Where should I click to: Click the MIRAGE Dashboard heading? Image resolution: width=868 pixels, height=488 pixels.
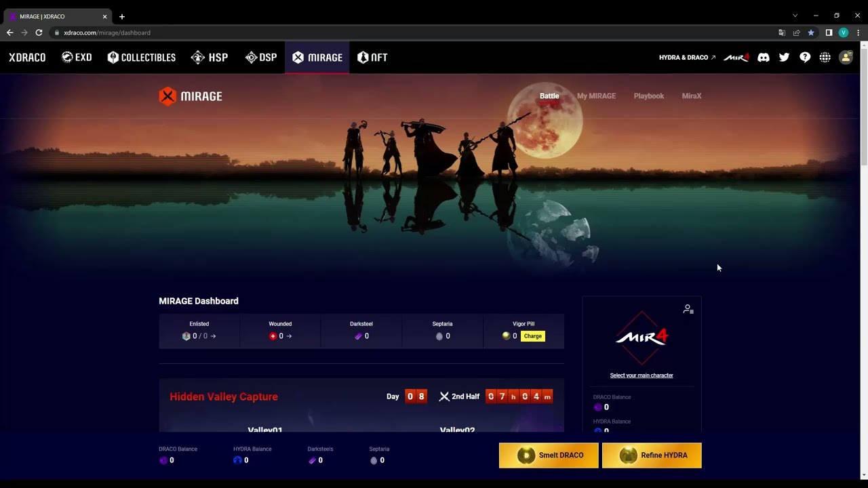click(199, 301)
